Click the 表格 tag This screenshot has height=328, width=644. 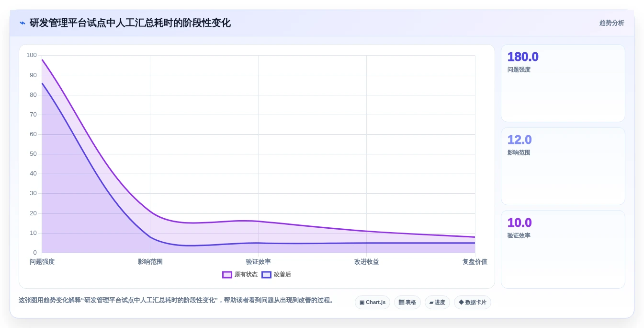(407, 303)
